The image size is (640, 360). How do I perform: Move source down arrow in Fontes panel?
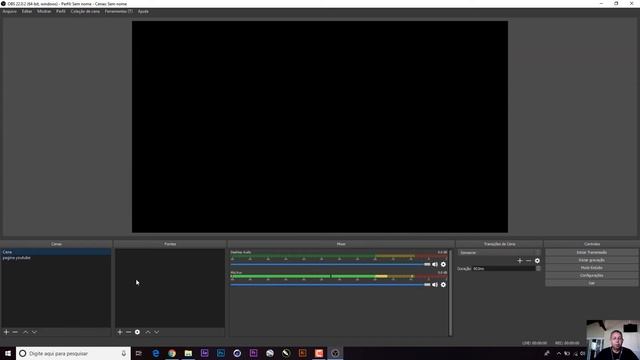coord(157,332)
